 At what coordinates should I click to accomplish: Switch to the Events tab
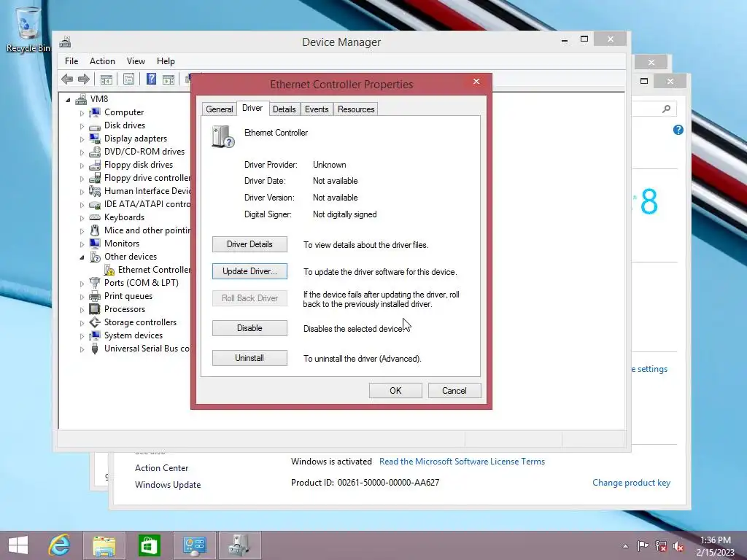(317, 109)
